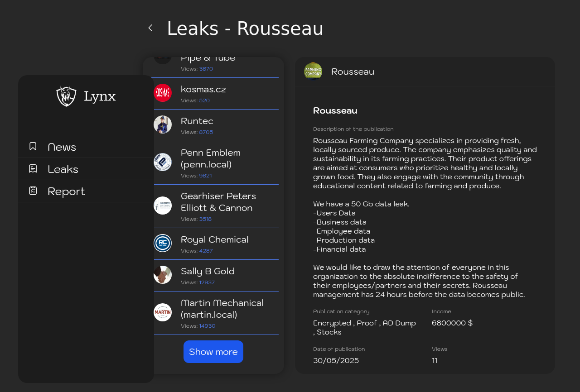Click the Income label
Viewport: 580px width, 392px height.
[x=441, y=311]
